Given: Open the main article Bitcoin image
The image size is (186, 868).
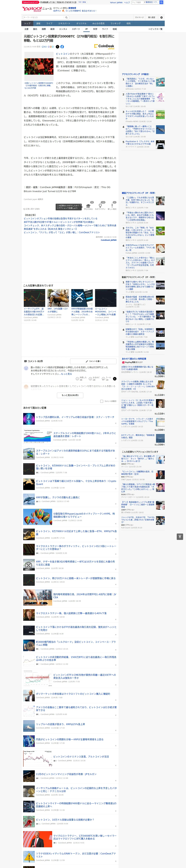Looking at the screenshot, I should coord(39,66).
